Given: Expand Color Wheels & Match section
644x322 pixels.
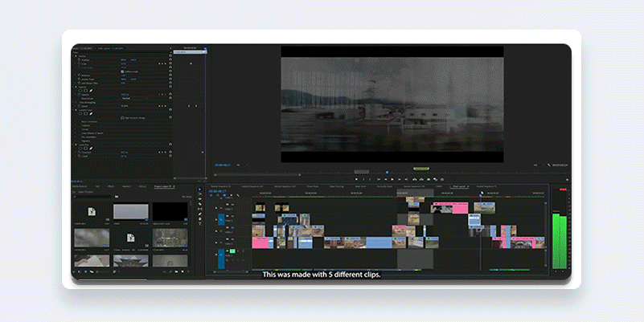Looking at the screenshot, I should 75,133.
